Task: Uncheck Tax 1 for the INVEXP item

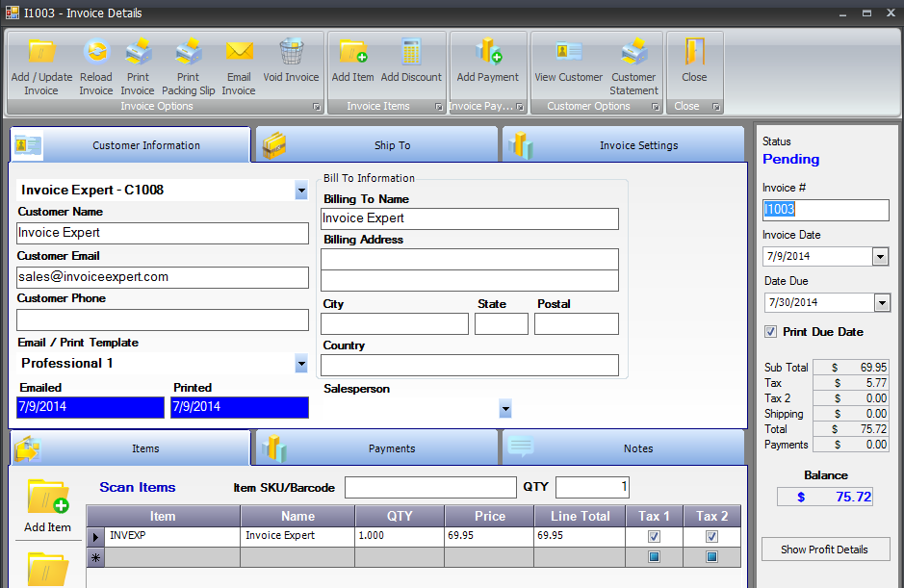Action: click(x=654, y=537)
